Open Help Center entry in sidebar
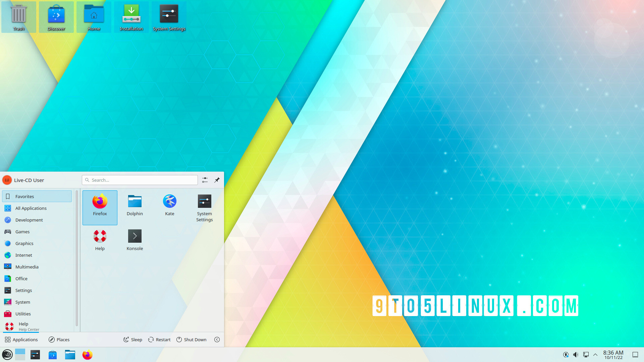Image resolution: width=644 pixels, height=362 pixels. [37, 326]
